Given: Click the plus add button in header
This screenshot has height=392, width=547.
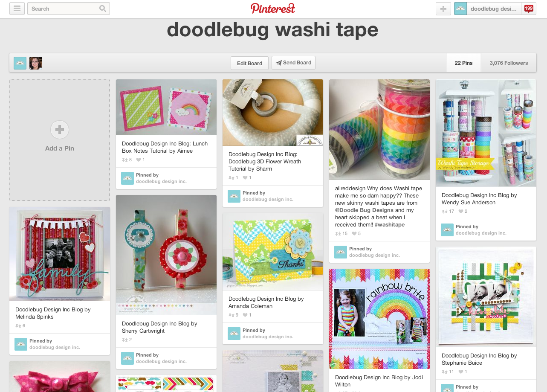Looking at the screenshot, I should pos(443,9).
